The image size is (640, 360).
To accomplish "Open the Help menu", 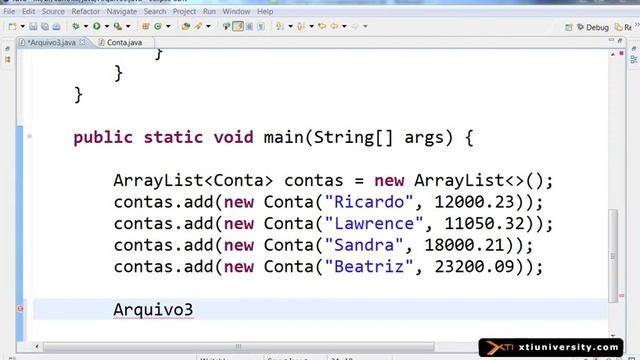I will point(265,11).
